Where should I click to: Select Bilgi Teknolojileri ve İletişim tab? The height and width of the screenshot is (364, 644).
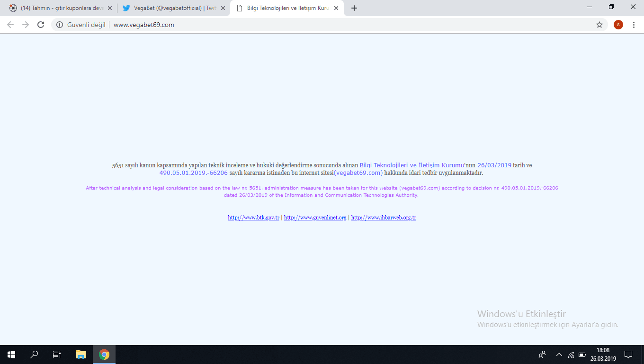pos(287,8)
